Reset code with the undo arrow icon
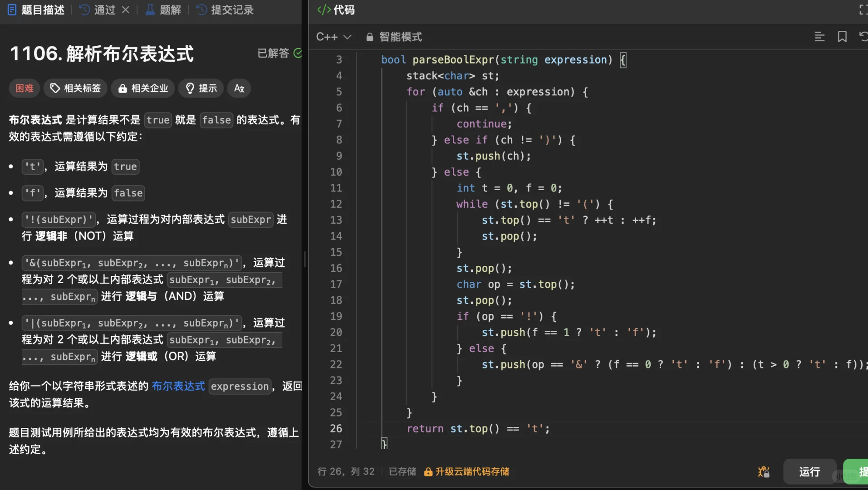 (863, 37)
